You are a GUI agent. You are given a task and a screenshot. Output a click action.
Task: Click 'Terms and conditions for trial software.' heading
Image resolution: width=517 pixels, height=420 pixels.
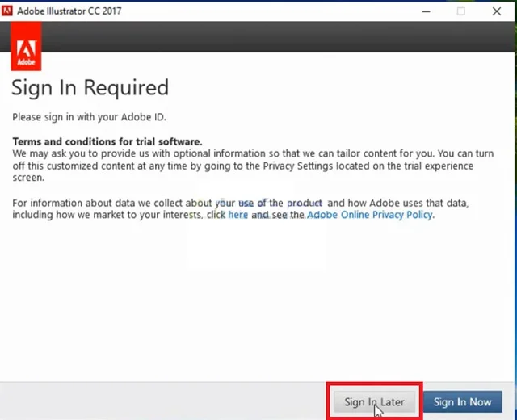[107, 142]
